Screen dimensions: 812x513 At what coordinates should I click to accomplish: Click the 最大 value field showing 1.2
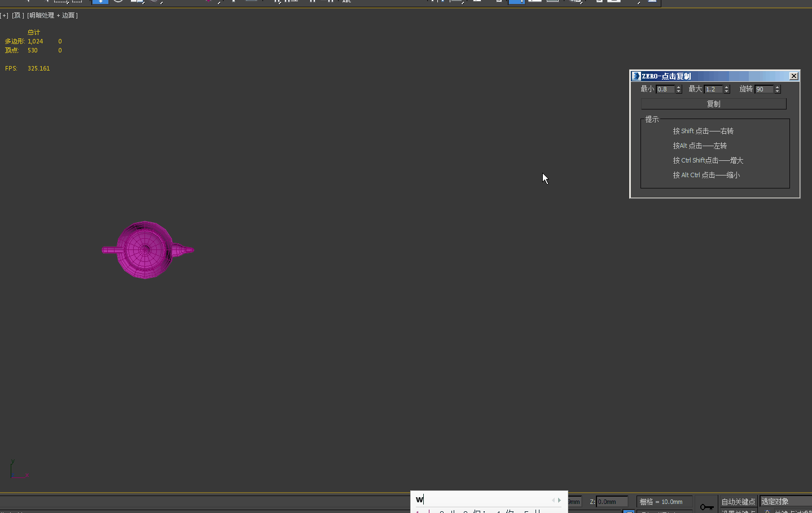click(x=713, y=89)
